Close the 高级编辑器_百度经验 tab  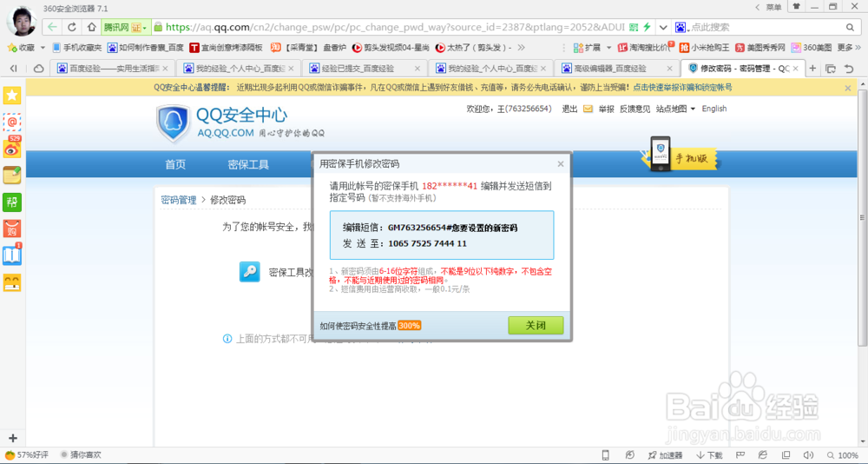tap(669, 69)
